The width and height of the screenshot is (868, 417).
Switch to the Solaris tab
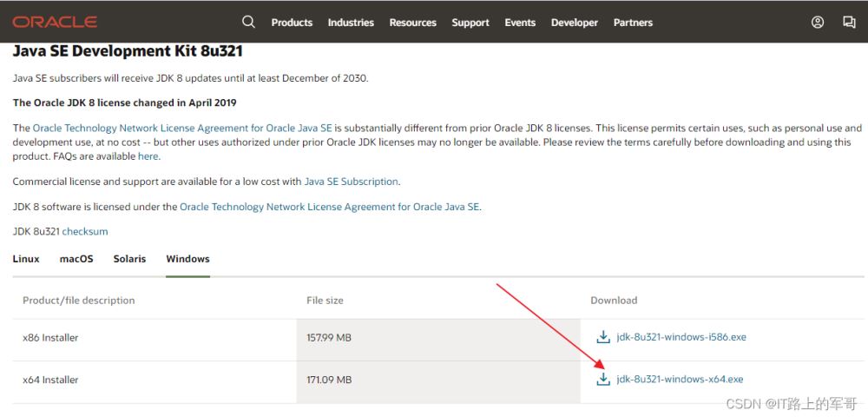tap(129, 259)
